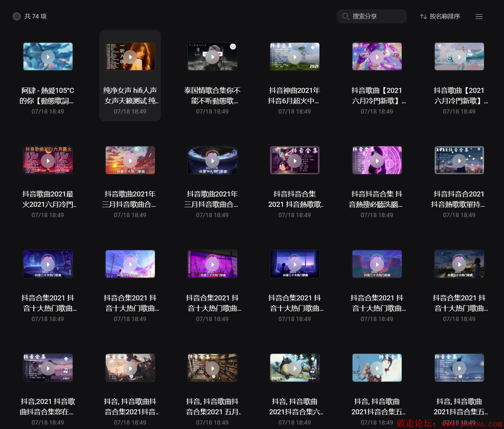Screen dimensions: 504x429
Task: Play the 三月抖音歌曲合 video with dark planet thumbnail
Action: pos(212,160)
